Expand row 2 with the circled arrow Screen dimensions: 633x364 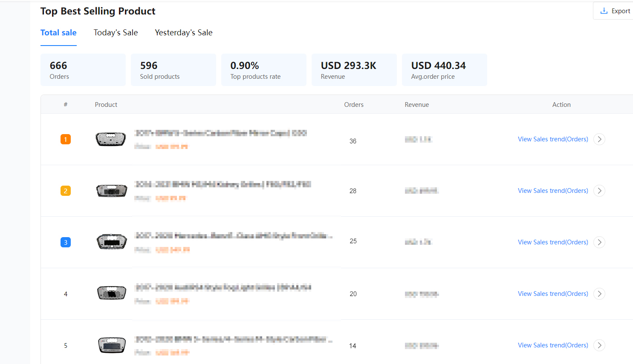tap(599, 191)
